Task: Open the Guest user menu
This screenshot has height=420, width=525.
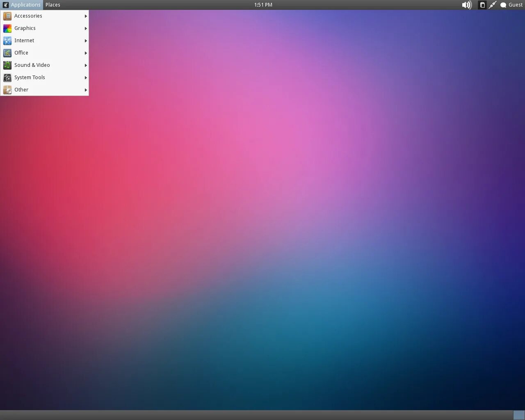Action: point(511,5)
